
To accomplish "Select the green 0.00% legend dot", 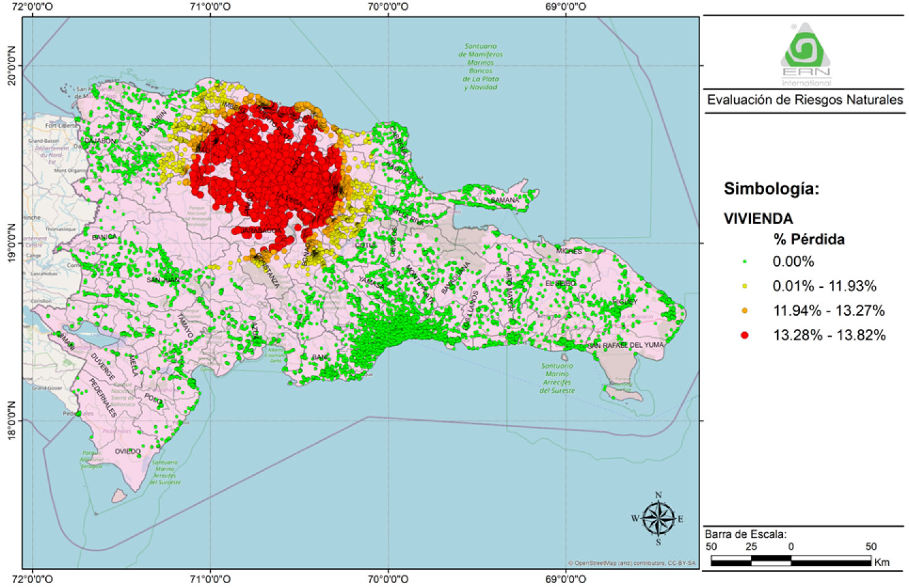I will pyautogui.click(x=745, y=262).
